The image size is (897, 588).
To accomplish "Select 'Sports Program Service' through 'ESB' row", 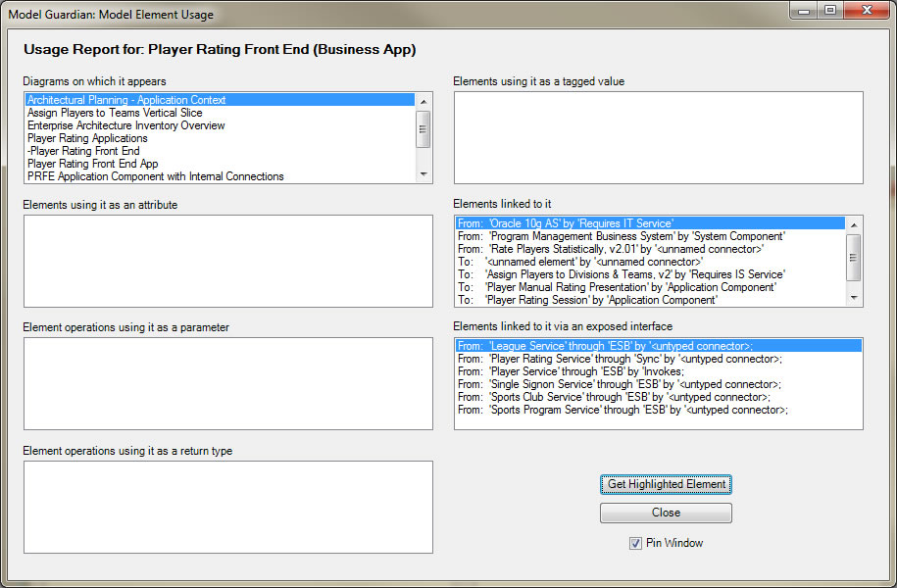I will (x=659, y=410).
